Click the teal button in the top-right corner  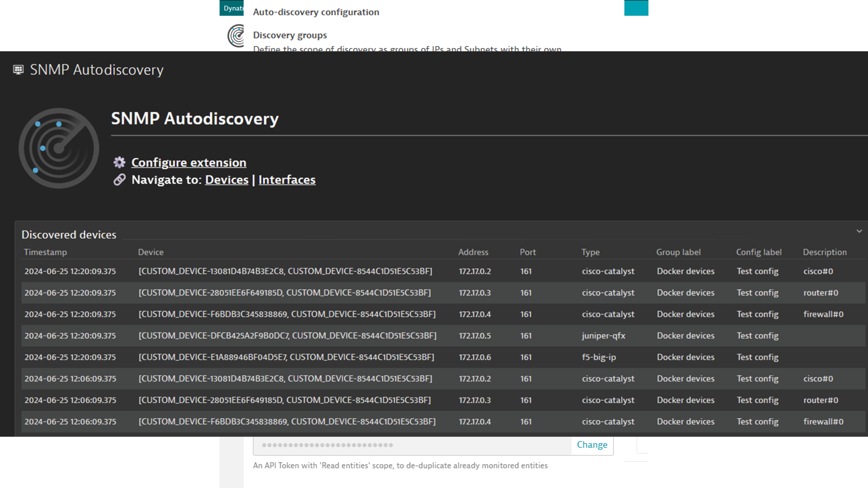click(637, 8)
